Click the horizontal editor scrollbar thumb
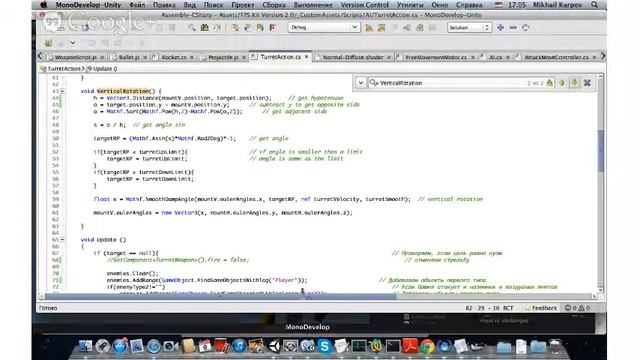This screenshot has height=360, width=640. pos(220,296)
